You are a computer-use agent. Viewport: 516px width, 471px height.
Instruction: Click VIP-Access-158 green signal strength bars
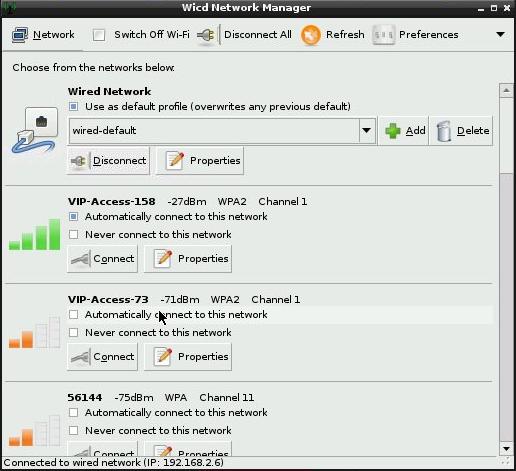34,234
